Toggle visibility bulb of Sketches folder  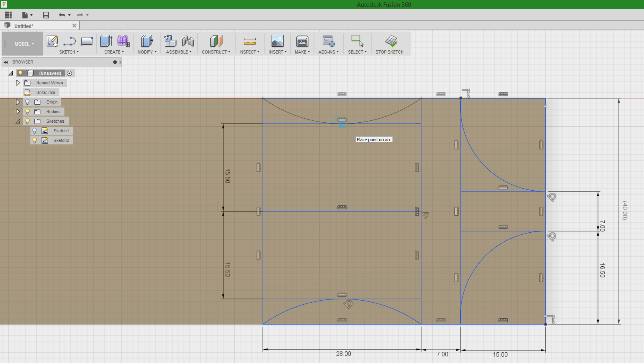(28, 121)
